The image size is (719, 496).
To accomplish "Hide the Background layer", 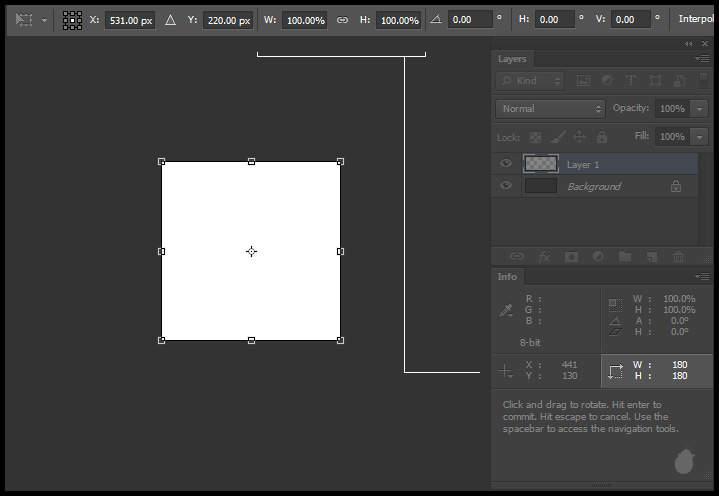I will click(506, 186).
